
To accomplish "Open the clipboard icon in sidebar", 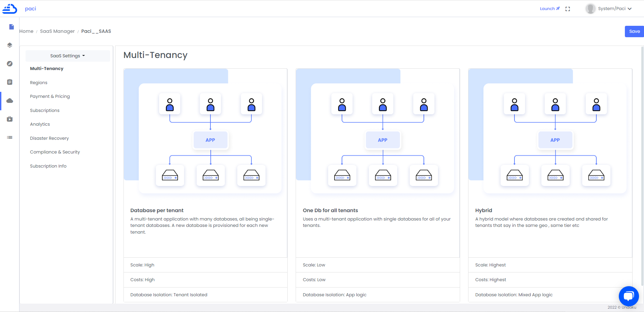I will [10, 82].
